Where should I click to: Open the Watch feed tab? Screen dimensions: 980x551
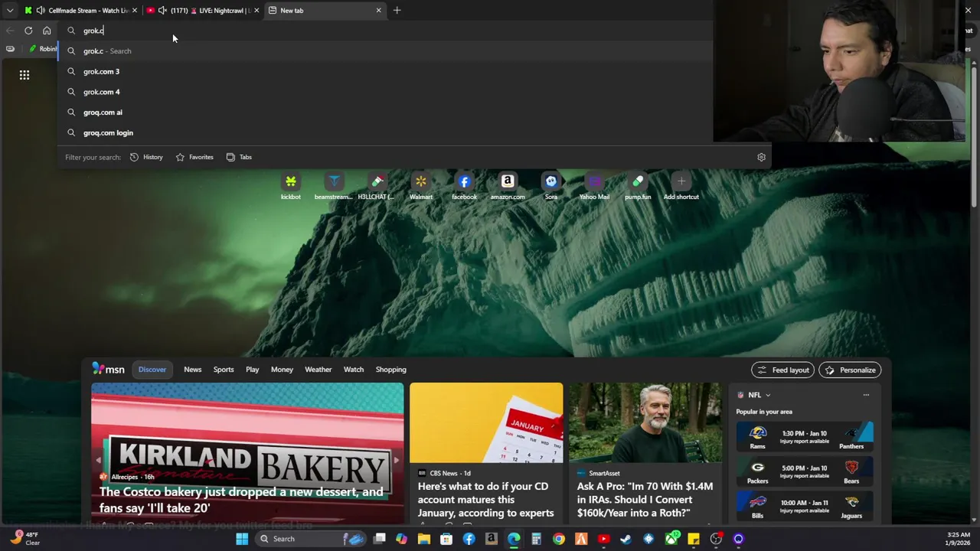point(354,370)
